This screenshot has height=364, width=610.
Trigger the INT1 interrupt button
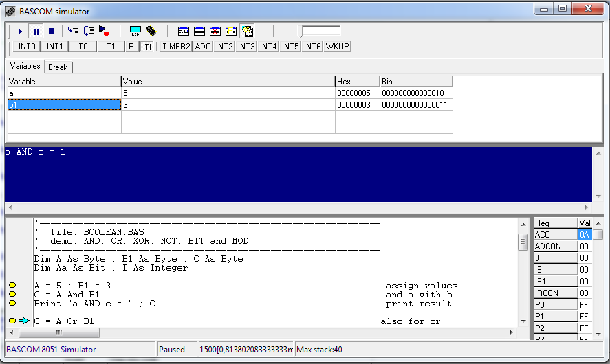click(55, 47)
